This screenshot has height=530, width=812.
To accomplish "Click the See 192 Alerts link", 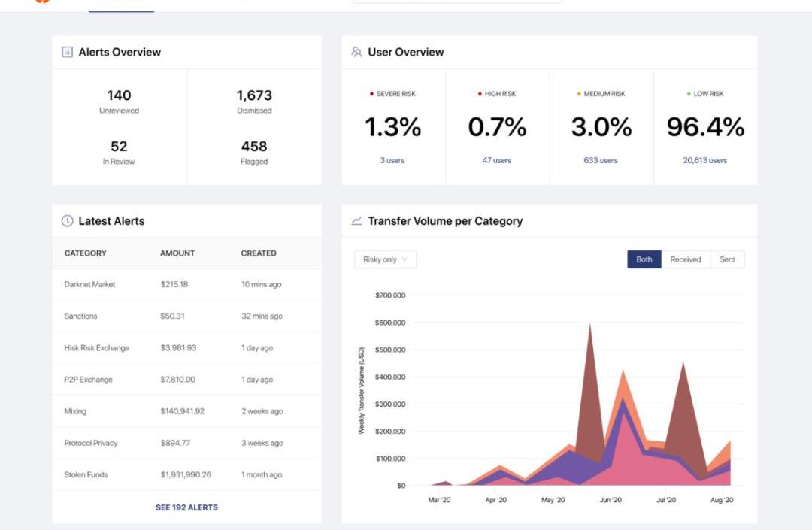I will pyautogui.click(x=186, y=507).
